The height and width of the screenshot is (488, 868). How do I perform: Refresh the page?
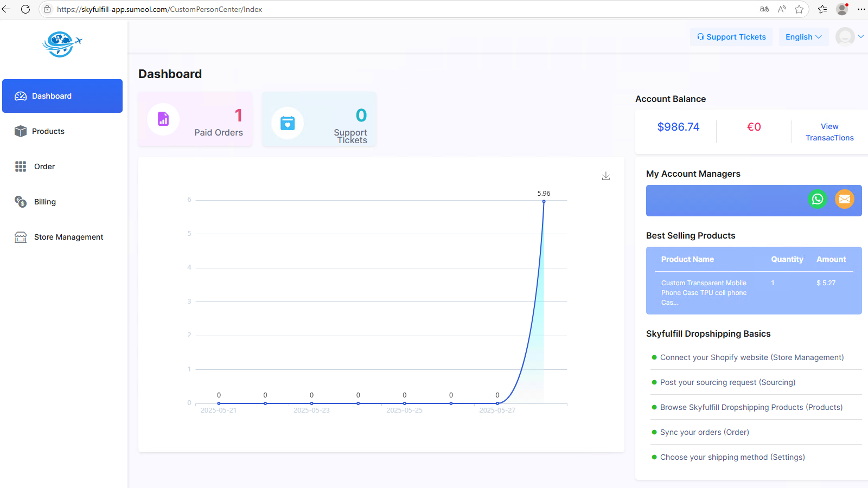pyautogui.click(x=25, y=9)
